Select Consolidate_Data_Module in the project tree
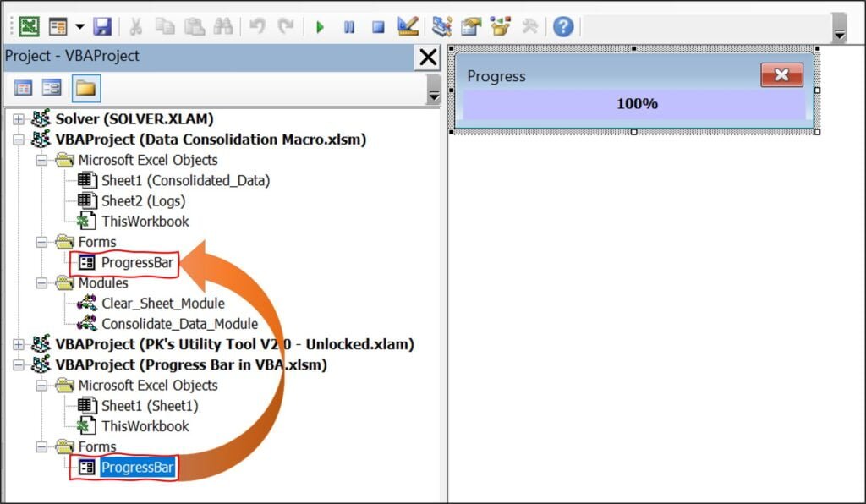The height and width of the screenshot is (504, 866). coord(179,324)
